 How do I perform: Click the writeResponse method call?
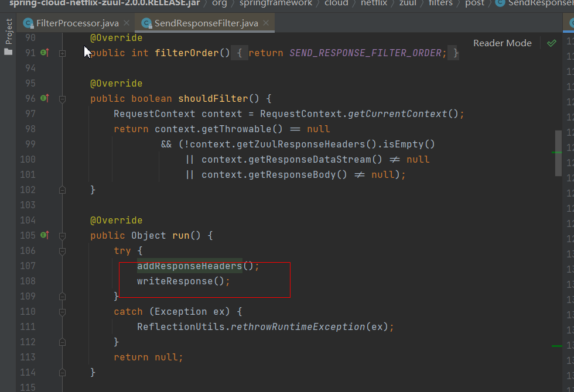click(175, 281)
